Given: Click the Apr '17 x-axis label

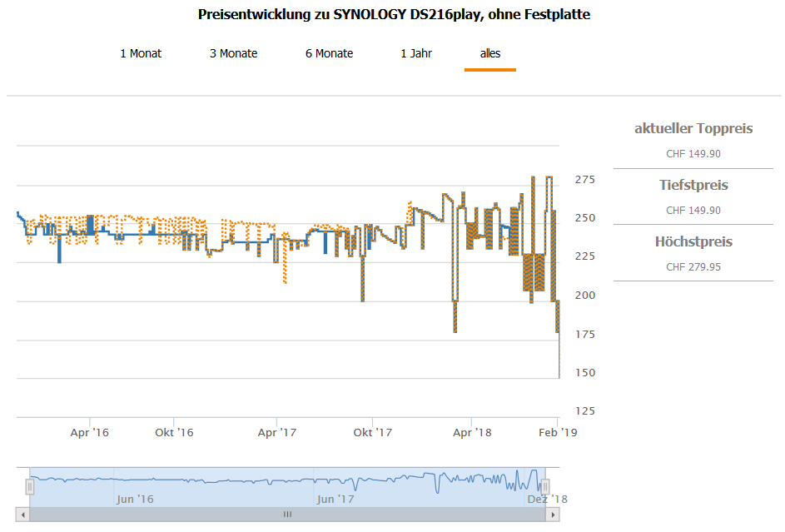Looking at the screenshot, I should pyautogui.click(x=276, y=432).
